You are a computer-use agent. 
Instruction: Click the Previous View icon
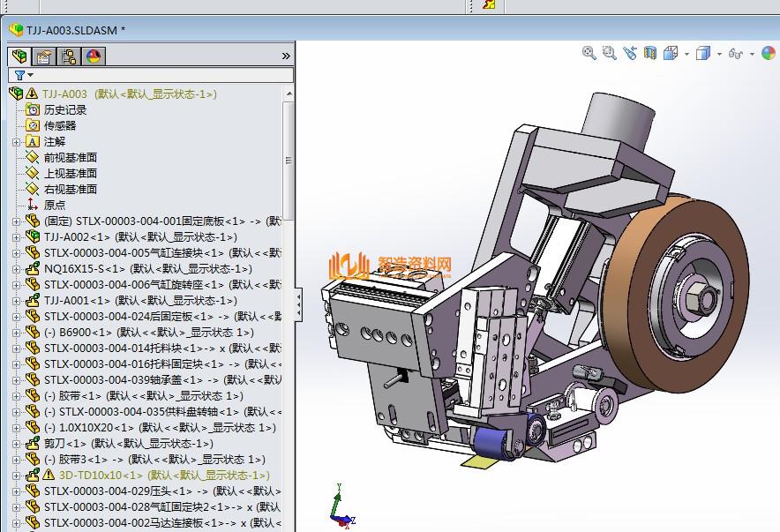click(629, 53)
